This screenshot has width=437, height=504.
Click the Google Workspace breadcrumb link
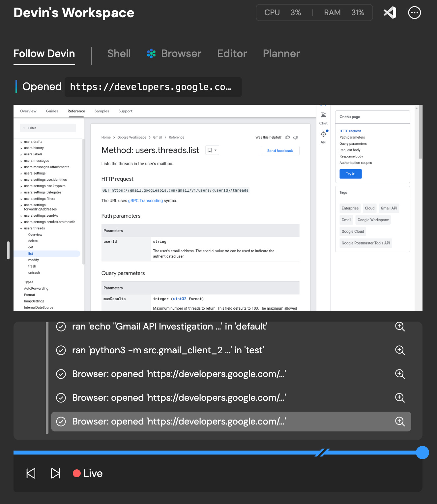132,137
